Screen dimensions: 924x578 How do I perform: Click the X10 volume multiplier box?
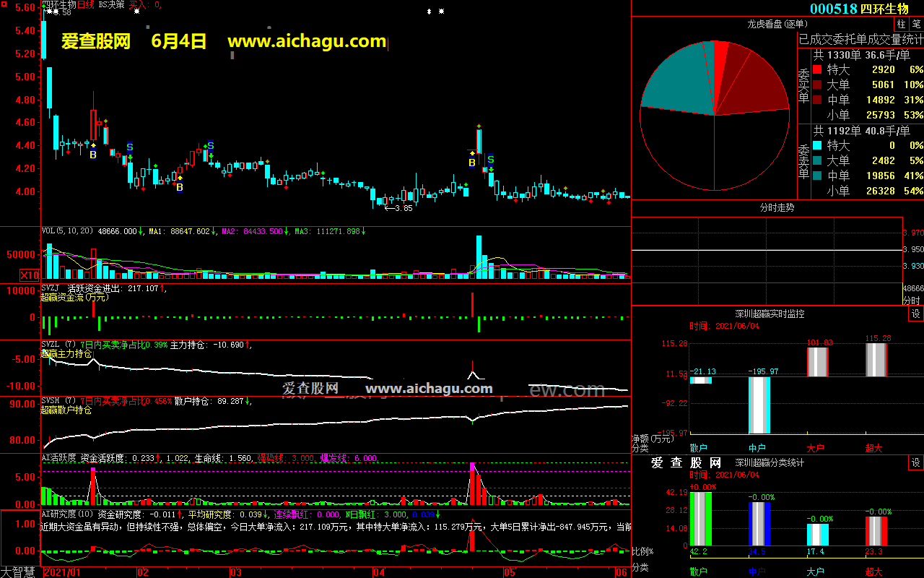tap(30, 275)
